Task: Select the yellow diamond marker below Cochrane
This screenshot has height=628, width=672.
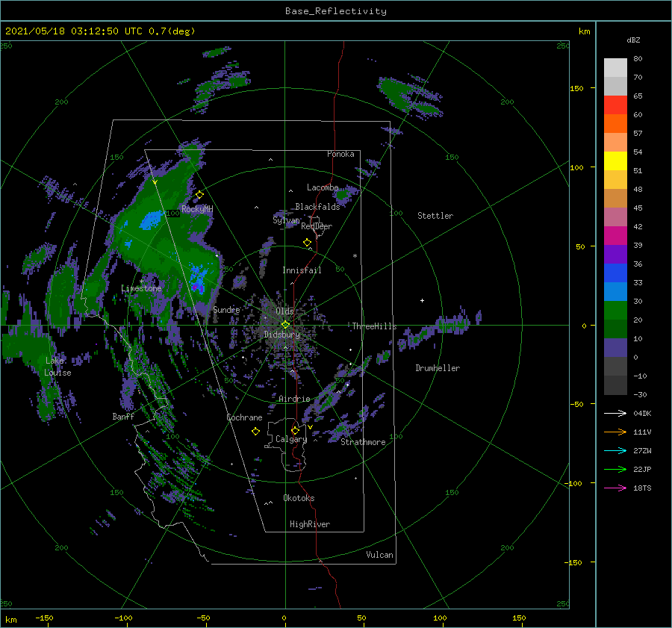Action: pyautogui.click(x=255, y=432)
